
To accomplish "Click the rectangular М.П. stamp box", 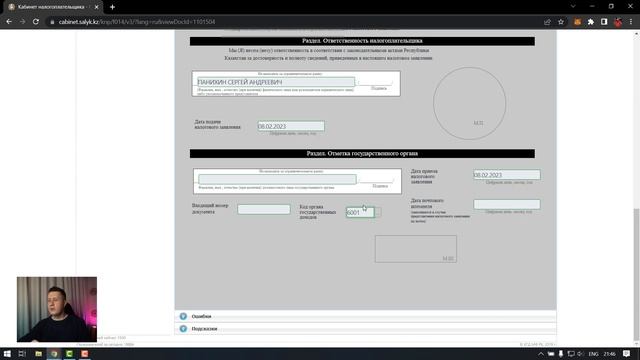I will (x=416, y=249).
